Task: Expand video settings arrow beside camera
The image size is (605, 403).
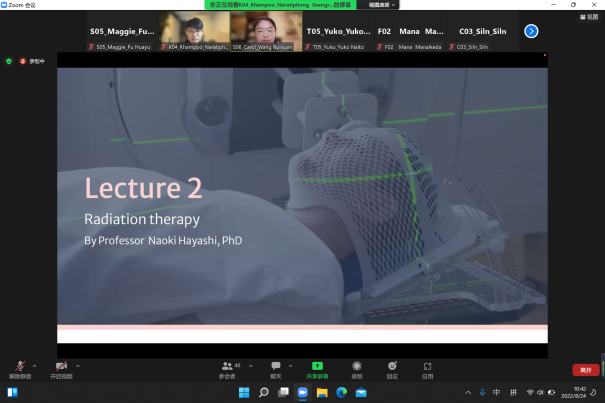Action: (x=78, y=365)
